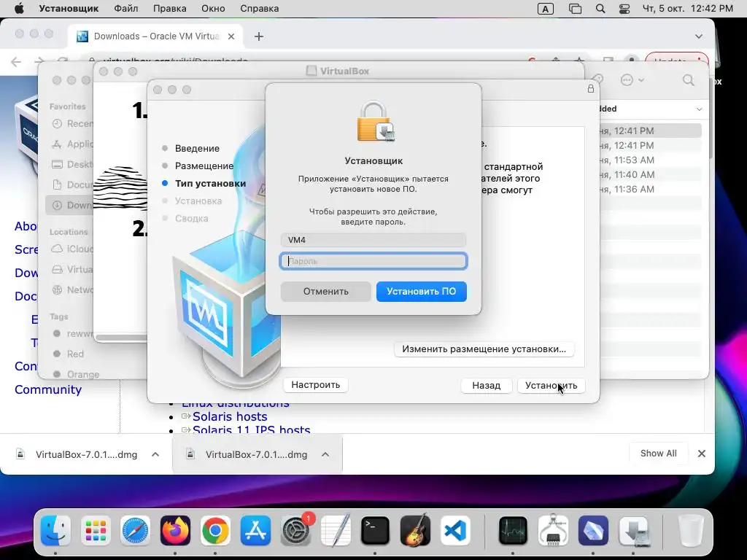Image resolution: width=747 pixels, height=560 pixels.
Task: Click Изменить размещение установки button
Action: 484,349
